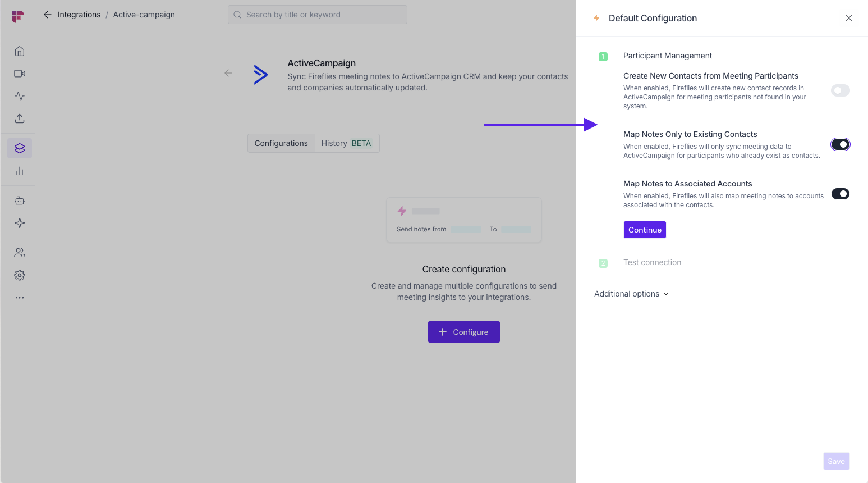This screenshot has height=483, width=868.
Task: Enable Create New Contacts from Meeting Participants
Action: (x=840, y=90)
